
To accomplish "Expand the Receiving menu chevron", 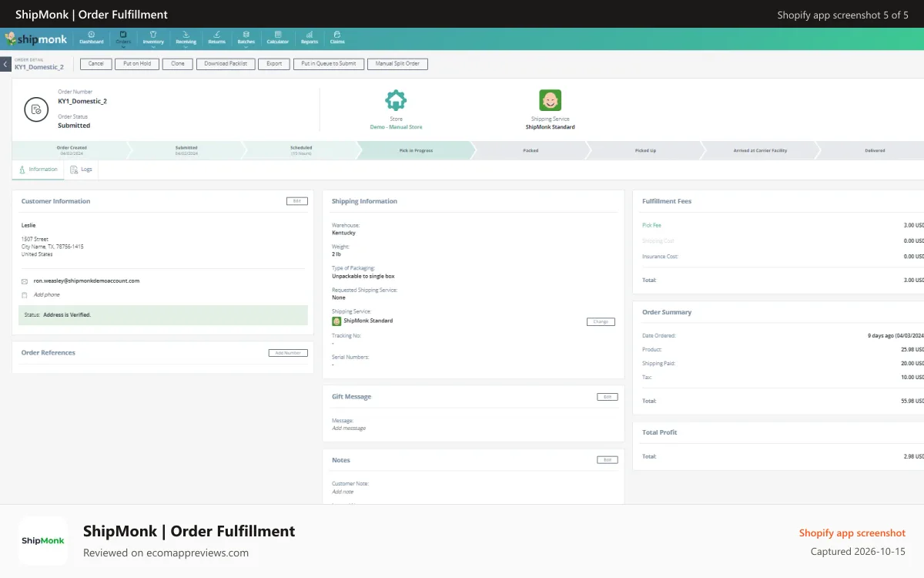I will coord(186,47).
